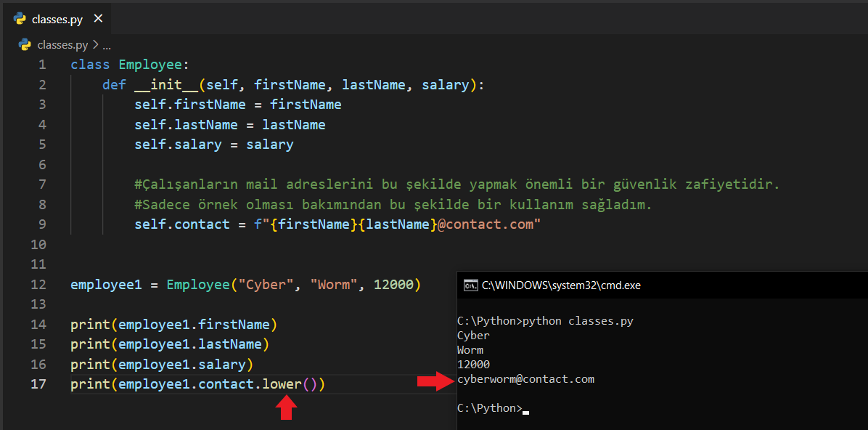
Task: Click the C:\Python> prompt with blinking cursor
Action: tap(489, 408)
